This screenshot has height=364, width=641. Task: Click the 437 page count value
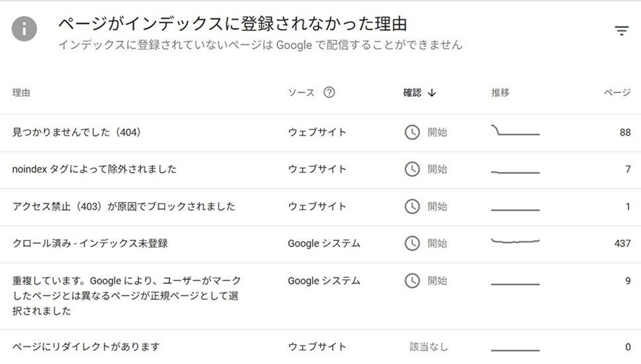pos(622,244)
